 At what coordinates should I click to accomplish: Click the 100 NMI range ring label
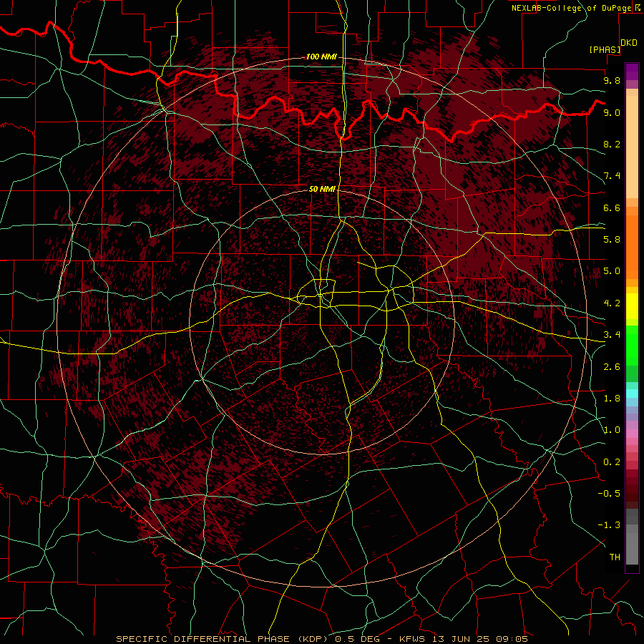[x=321, y=57]
